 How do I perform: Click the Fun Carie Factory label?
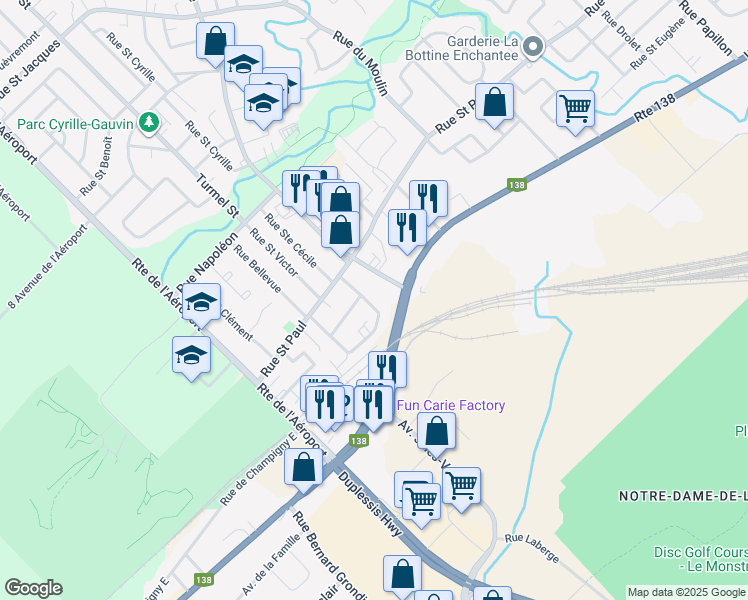point(451,405)
